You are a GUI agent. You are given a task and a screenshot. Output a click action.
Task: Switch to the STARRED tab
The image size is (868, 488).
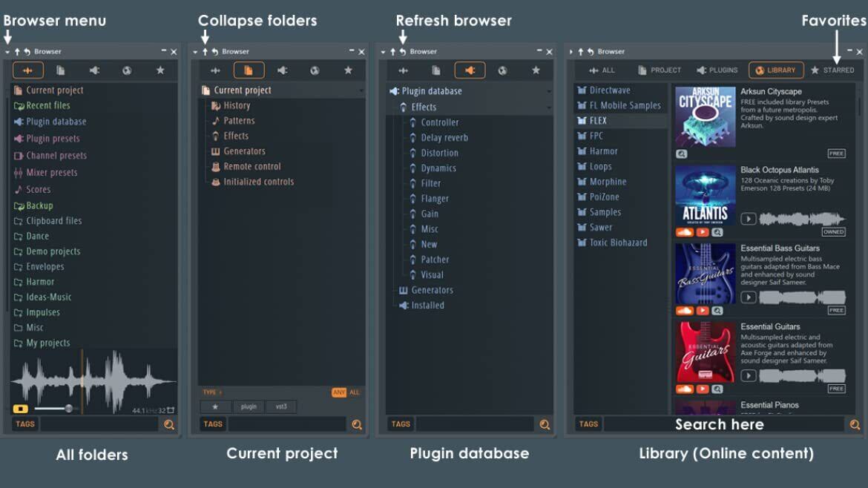832,70
